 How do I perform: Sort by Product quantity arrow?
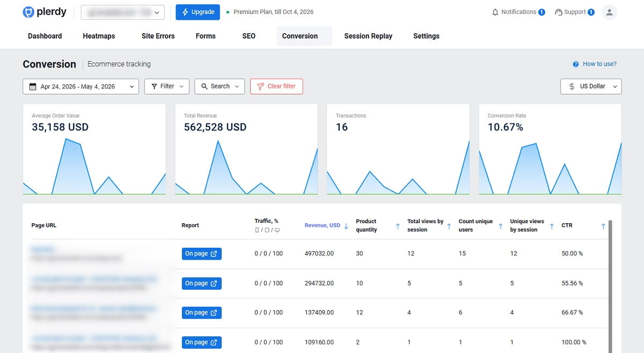tap(398, 226)
